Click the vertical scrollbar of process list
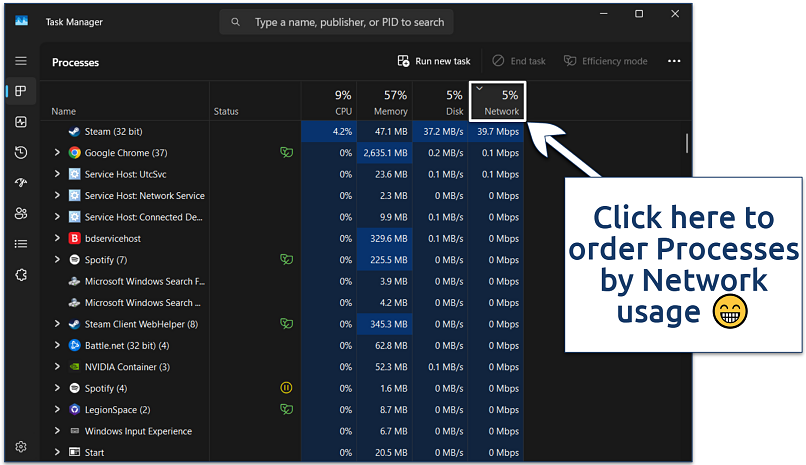806x465 pixels. (687, 143)
